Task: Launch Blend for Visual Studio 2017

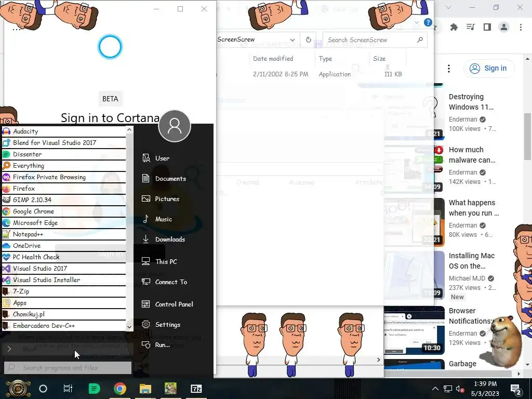Action: click(64, 143)
